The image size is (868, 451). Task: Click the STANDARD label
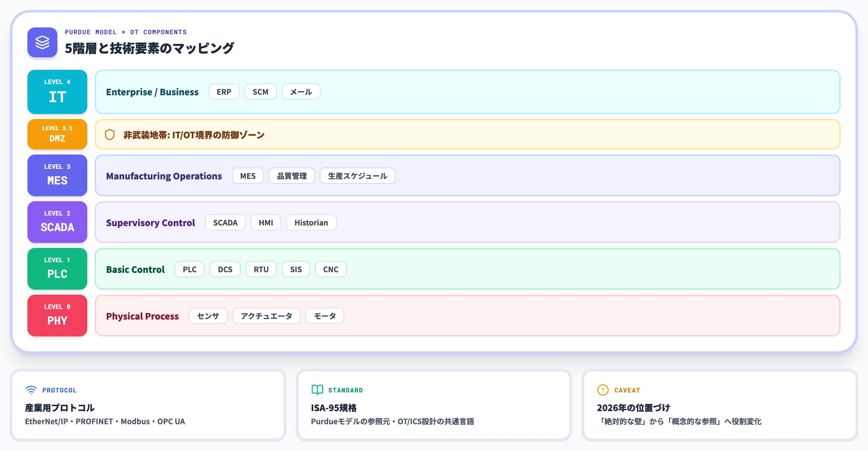(346, 390)
